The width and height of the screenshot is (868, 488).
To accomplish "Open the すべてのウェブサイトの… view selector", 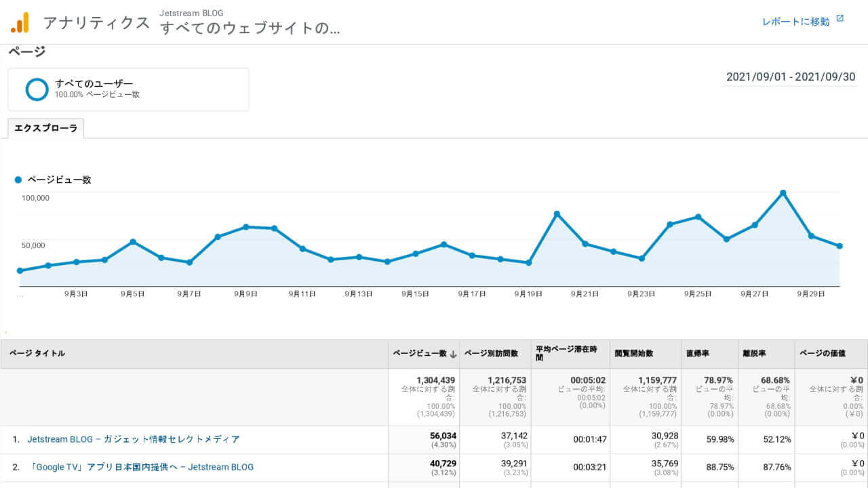I will (x=250, y=28).
